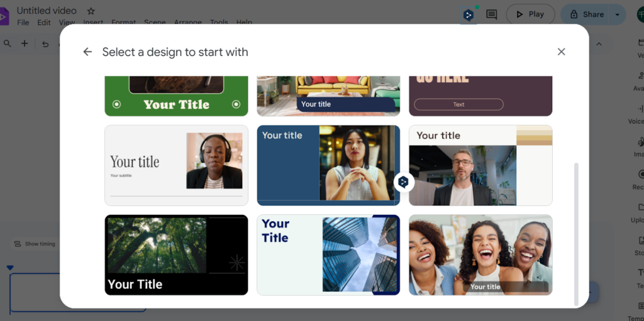Share the video with the Share button

587,15
